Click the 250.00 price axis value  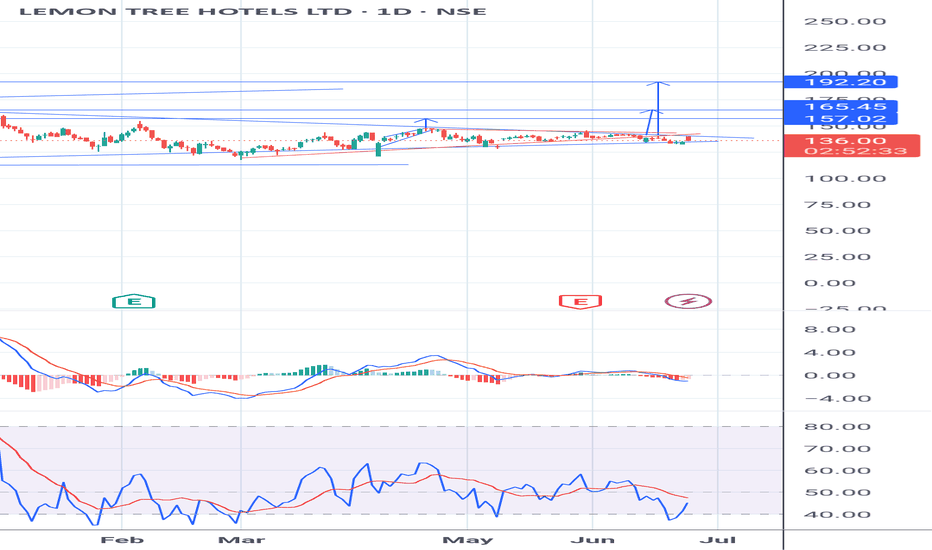845,21
